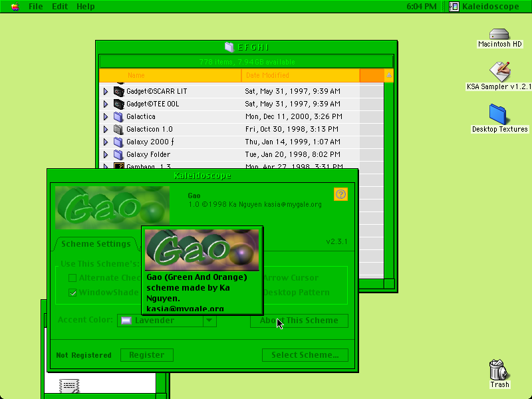Click the Not Registered label
Viewport: 532px width, 399px height.
pyautogui.click(x=84, y=355)
